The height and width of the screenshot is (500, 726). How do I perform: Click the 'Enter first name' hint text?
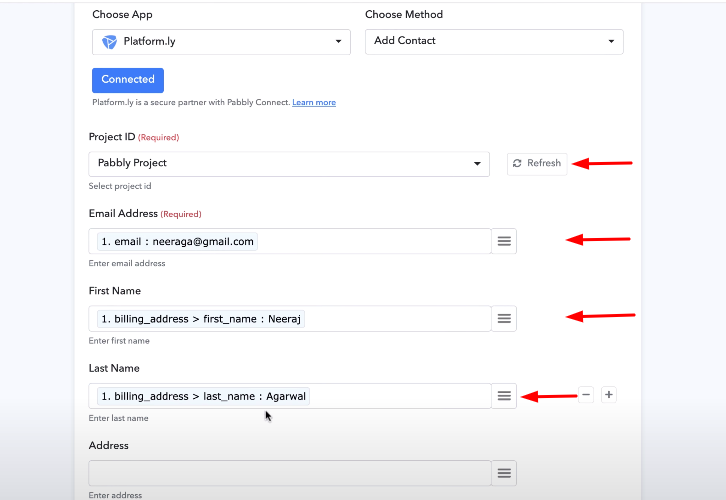click(x=119, y=341)
